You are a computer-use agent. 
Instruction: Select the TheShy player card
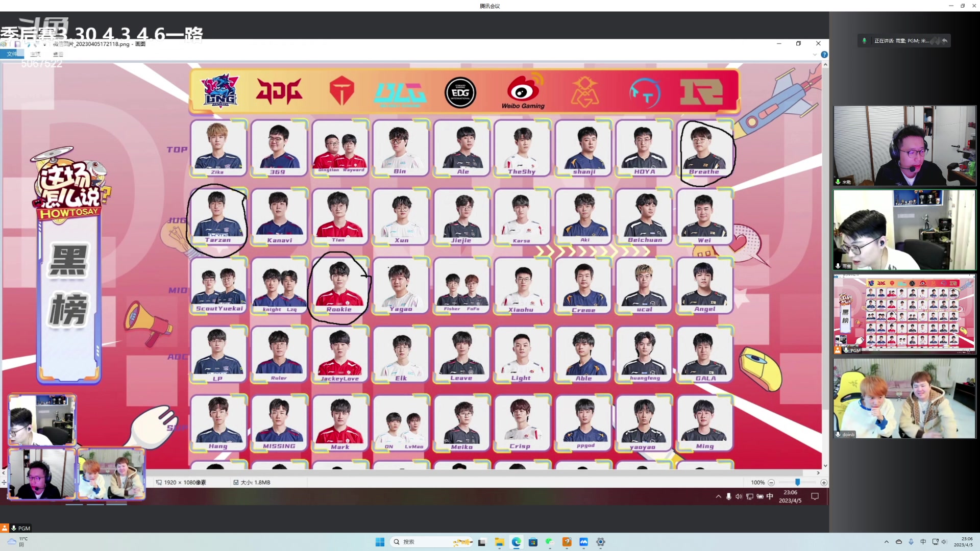point(522,148)
